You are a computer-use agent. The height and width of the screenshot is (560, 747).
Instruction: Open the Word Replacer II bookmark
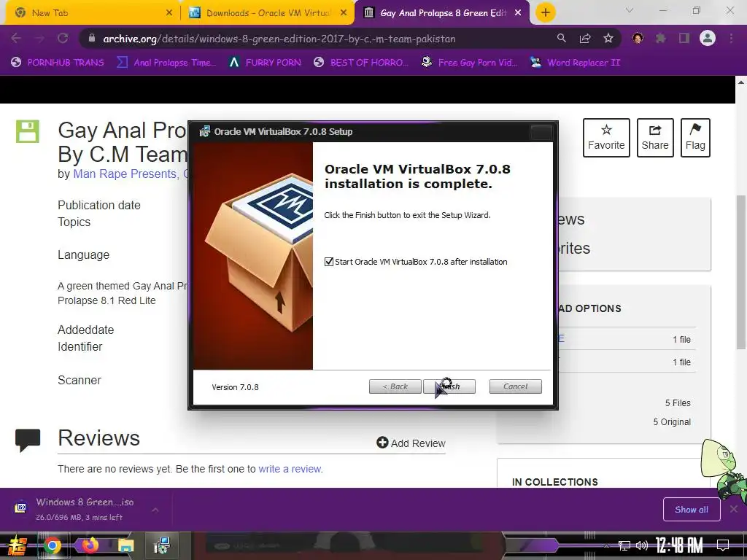click(576, 63)
